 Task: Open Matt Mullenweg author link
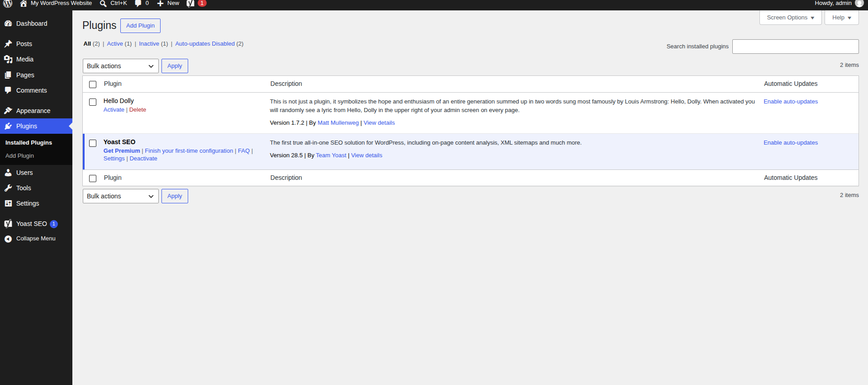338,123
